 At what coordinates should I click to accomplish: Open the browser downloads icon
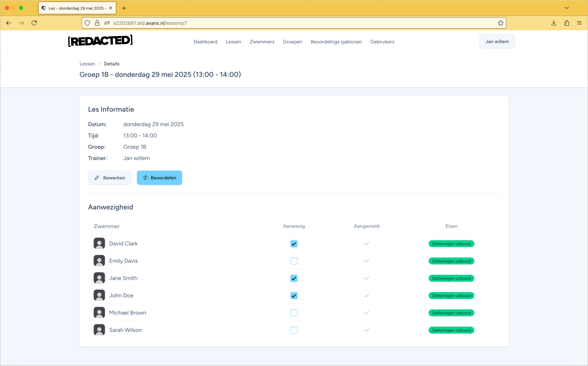[554, 23]
